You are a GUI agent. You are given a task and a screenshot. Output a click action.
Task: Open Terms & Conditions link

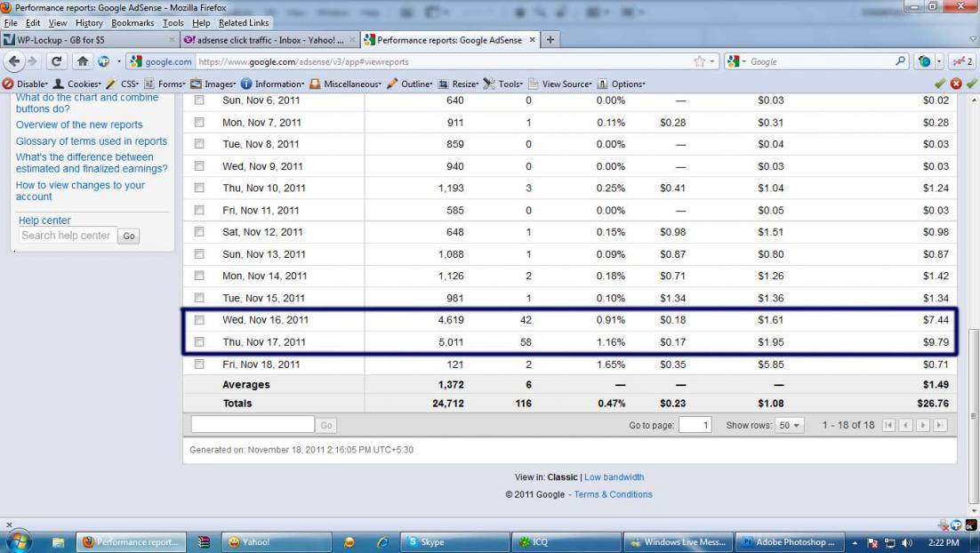tap(613, 494)
